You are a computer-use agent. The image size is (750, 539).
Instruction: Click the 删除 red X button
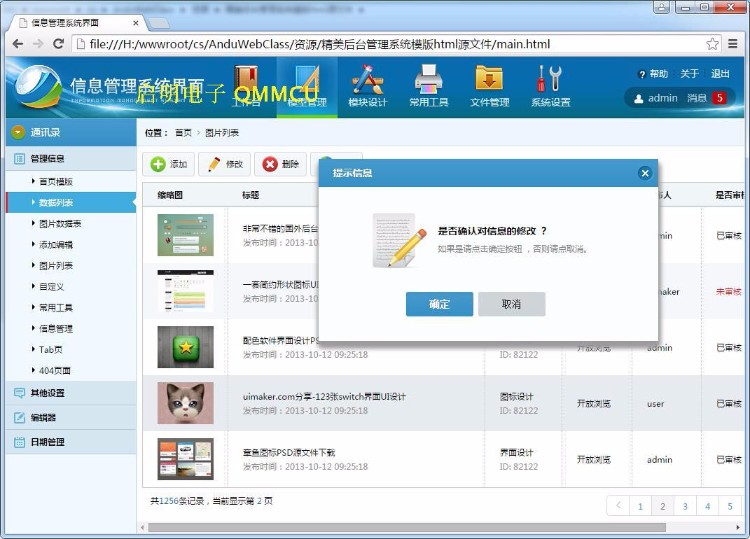[281, 164]
